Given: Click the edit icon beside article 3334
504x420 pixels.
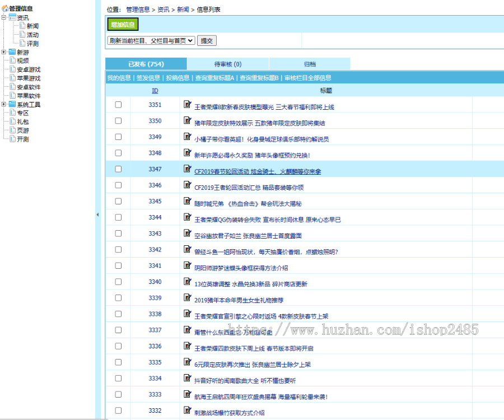Looking at the screenshot, I should 188,378.
